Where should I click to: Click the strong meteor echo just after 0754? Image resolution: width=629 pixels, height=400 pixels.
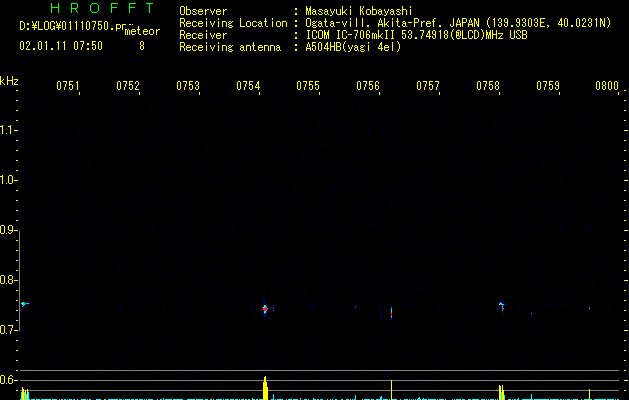(265, 309)
